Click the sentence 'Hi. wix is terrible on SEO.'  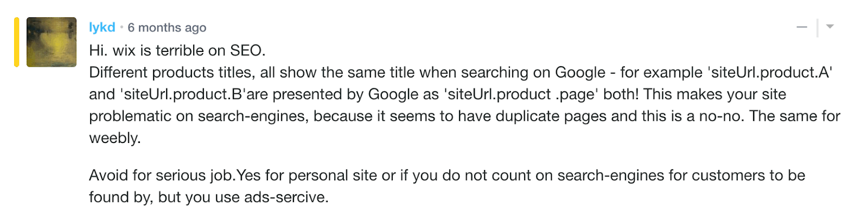coord(177,51)
